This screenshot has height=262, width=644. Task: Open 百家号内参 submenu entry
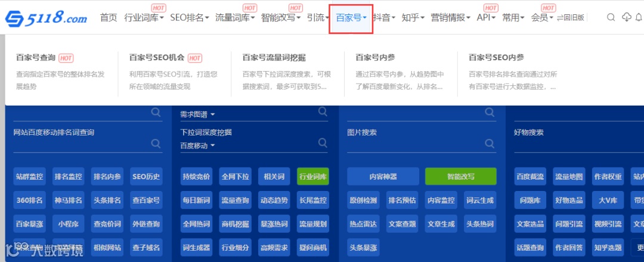point(376,58)
